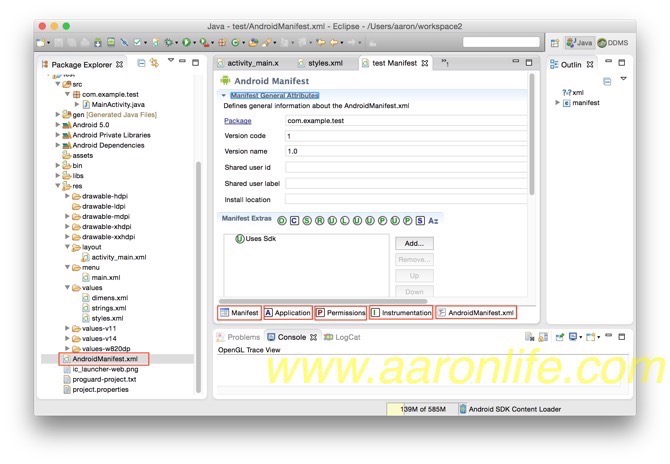Click the Add... button
The height and width of the screenshot is (464, 670).
pos(414,244)
